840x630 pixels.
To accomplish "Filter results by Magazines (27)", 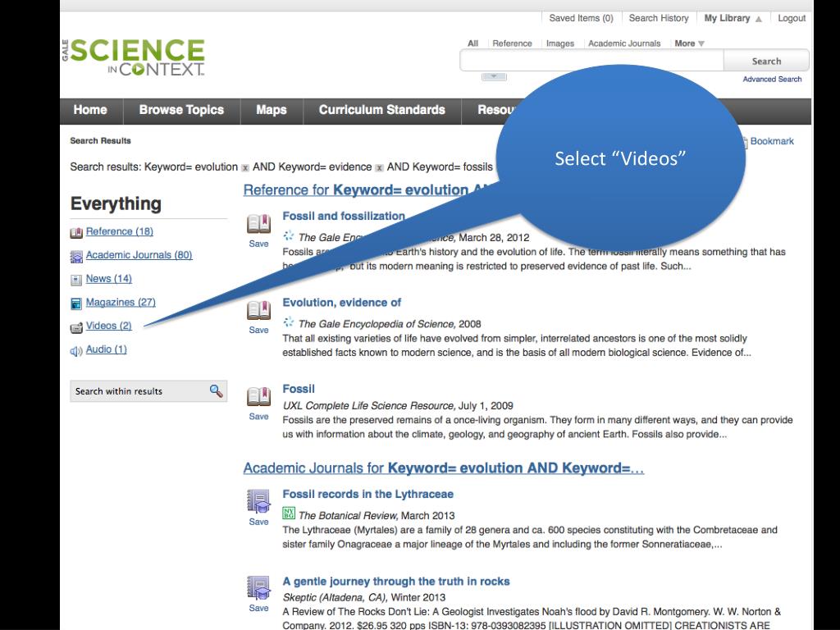I will pos(121,302).
